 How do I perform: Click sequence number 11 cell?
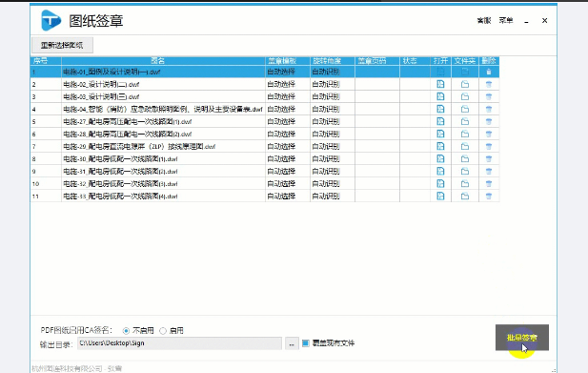tap(46, 196)
